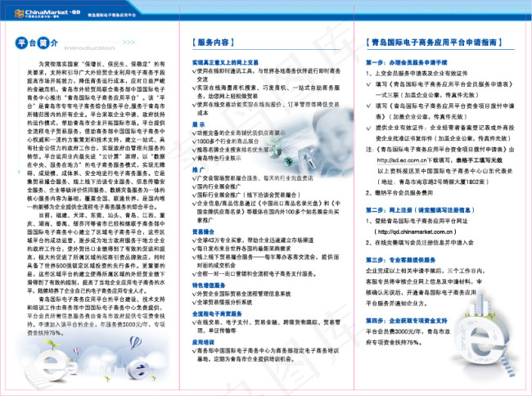Click the line 2、在线完整填写会员注册信息并申请入会
Screen dimensions: 532x396
click(x=419, y=243)
